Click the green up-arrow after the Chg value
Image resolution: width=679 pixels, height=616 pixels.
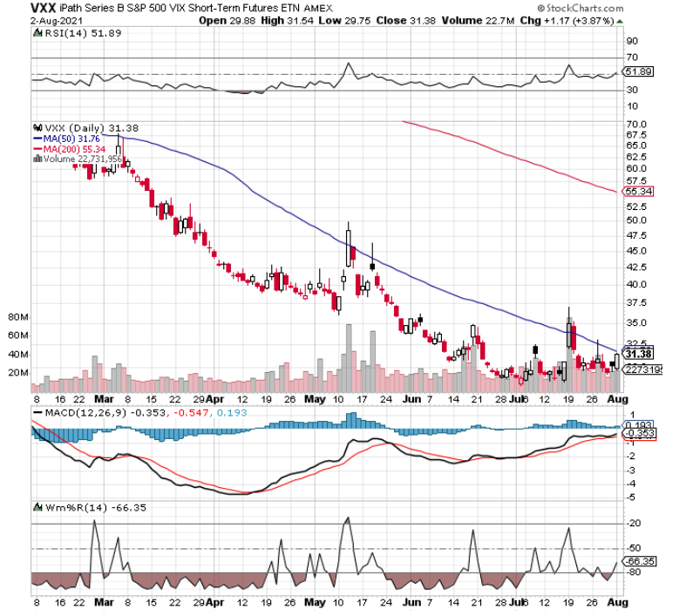(620, 21)
